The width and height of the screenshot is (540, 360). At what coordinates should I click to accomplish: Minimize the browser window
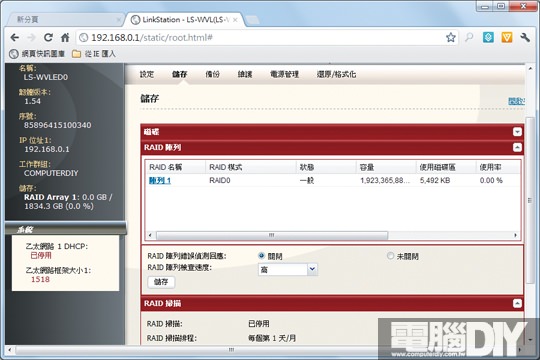tap(485, 6)
